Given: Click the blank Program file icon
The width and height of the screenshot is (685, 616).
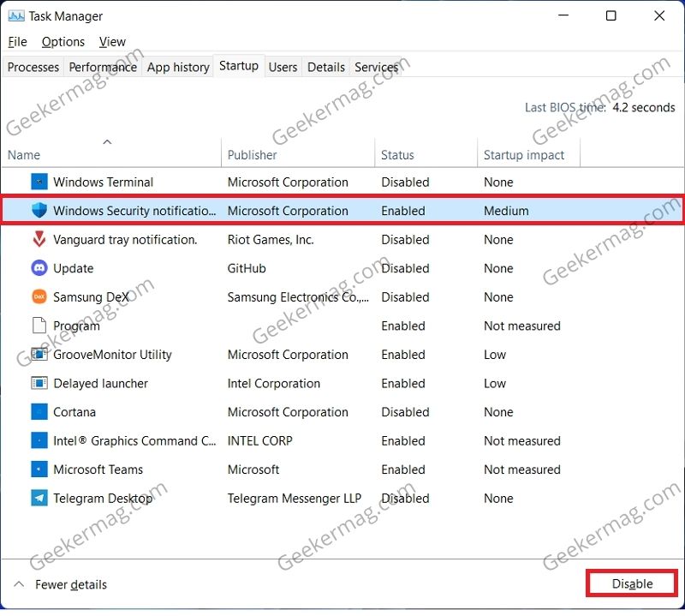Looking at the screenshot, I should click(x=39, y=326).
